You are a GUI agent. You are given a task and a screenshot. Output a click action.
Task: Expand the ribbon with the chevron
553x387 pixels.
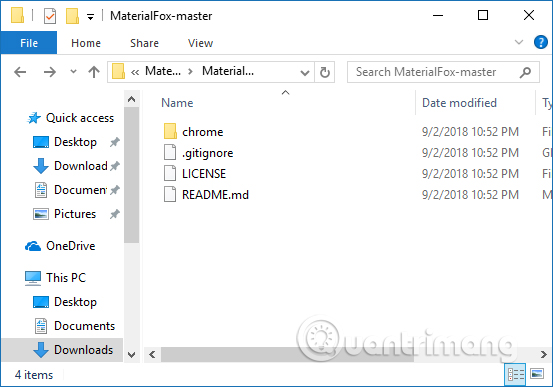[519, 42]
